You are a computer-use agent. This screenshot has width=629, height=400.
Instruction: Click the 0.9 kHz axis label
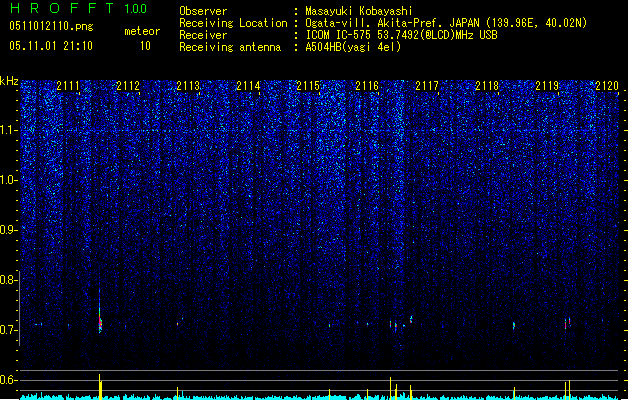[x=8, y=230]
